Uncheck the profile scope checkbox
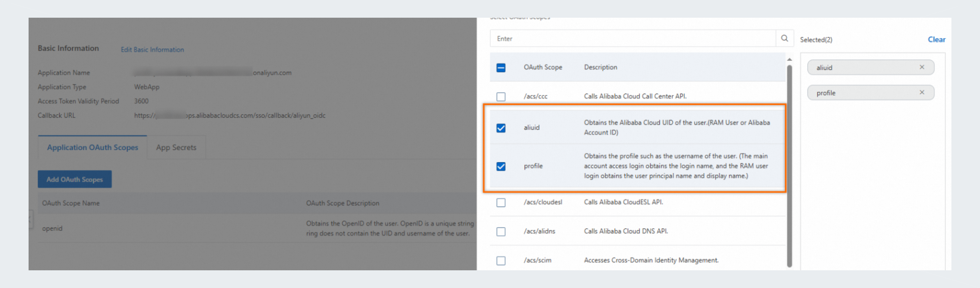 point(501,166)
